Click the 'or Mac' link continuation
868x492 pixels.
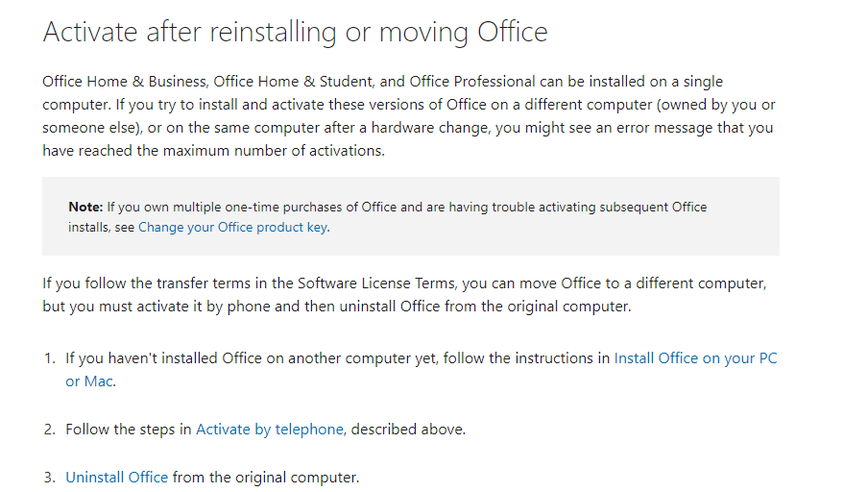click(89, 381)
